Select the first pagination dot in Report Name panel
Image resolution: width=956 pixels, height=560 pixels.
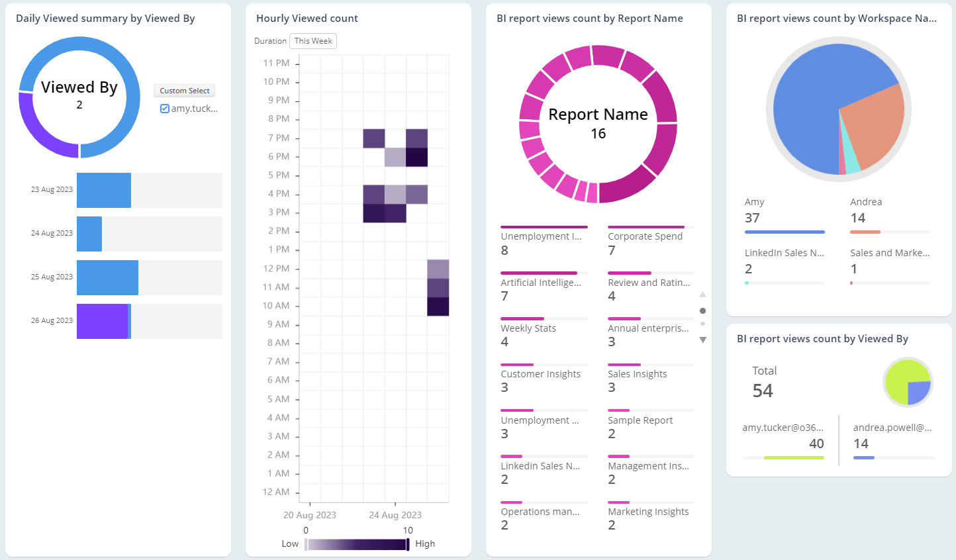(x=702, y=310)
